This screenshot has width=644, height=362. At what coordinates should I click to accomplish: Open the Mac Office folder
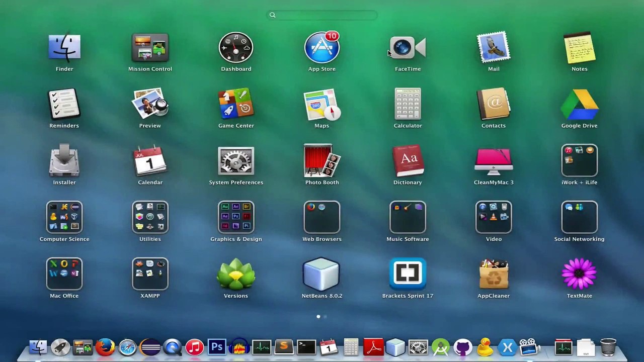pyautogui.click(x=64, y=274)
